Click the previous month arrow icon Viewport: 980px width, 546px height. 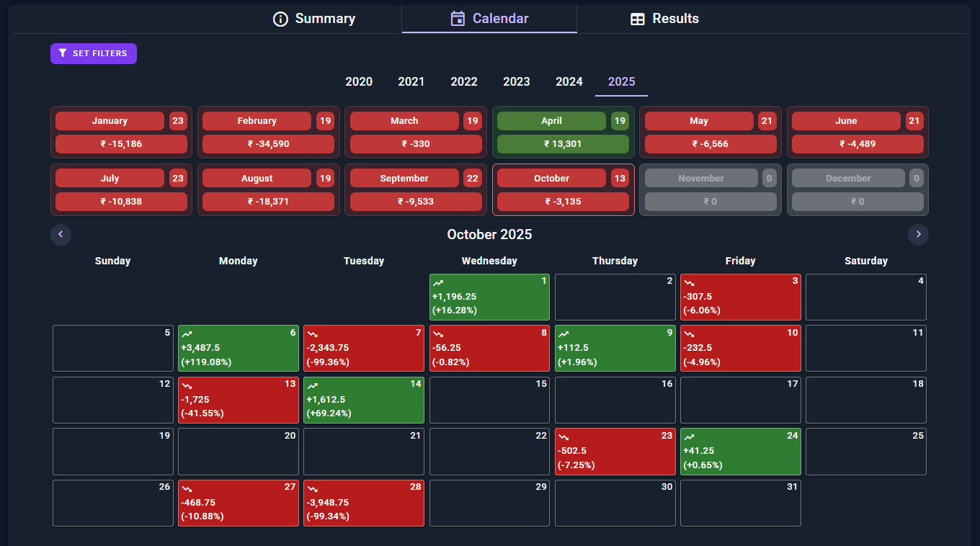(x=61, y=235)
